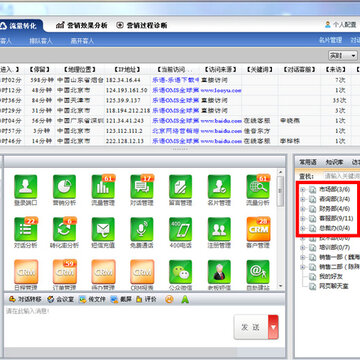Viewport: 360px width, 360px height.
Task: Expand the 客服部(9/11) tree node
Action: coord(303,219)
